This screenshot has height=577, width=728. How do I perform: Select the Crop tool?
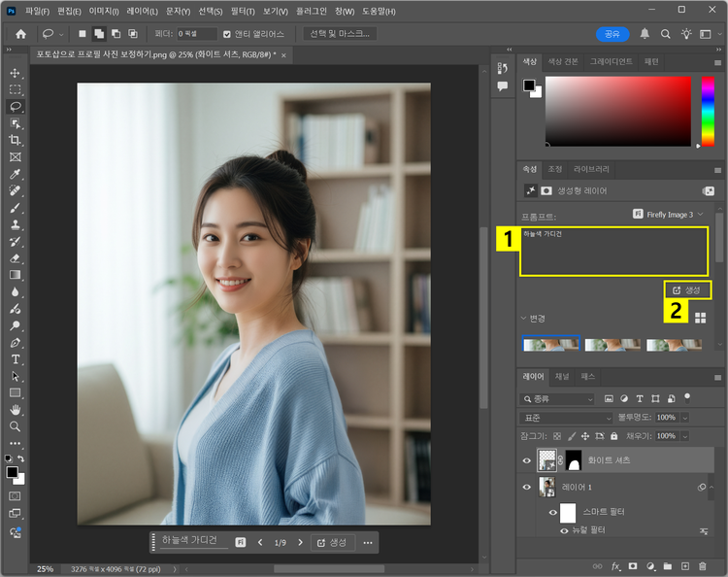[15, 140]
